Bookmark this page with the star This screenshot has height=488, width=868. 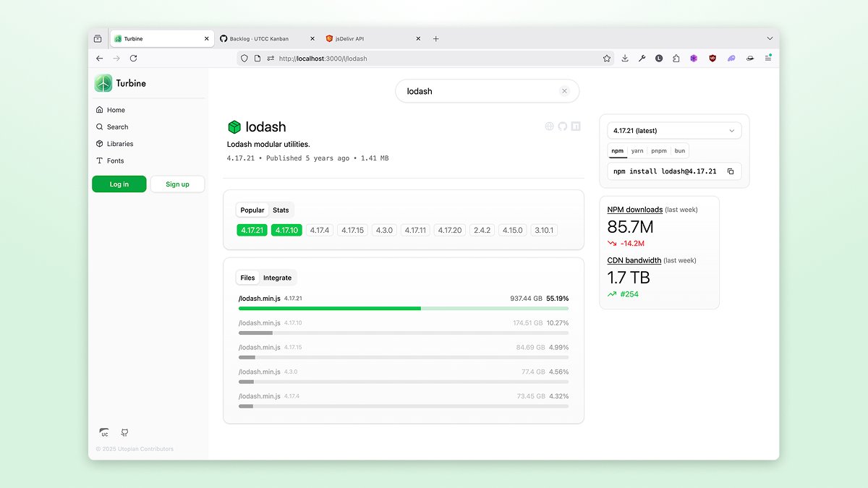pos(607,59)
